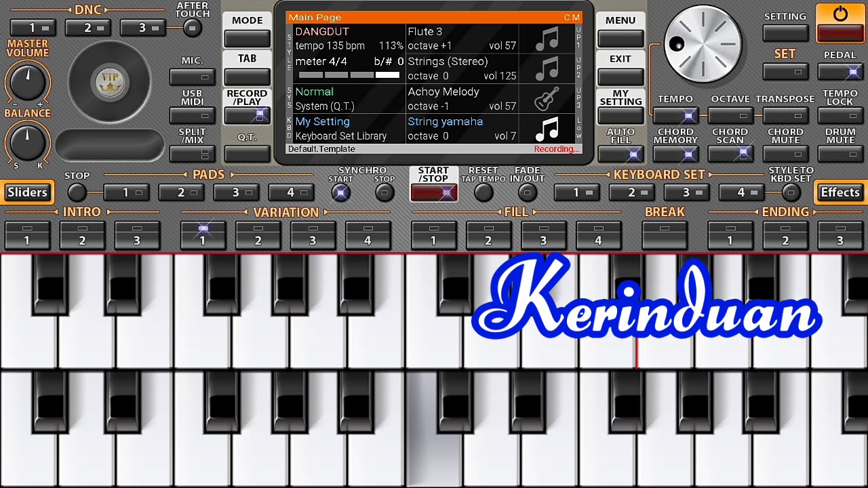Enable Drum Mute
The image size is (868, 488).
point(840,154)
